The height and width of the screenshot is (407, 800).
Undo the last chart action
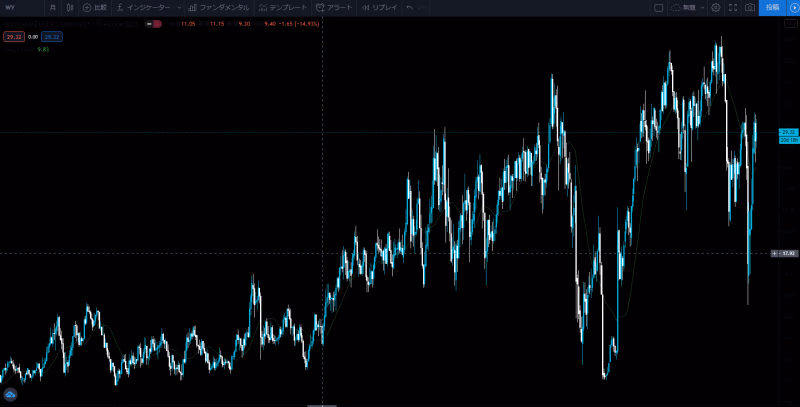pyautogui.click(x=409, y=7)
